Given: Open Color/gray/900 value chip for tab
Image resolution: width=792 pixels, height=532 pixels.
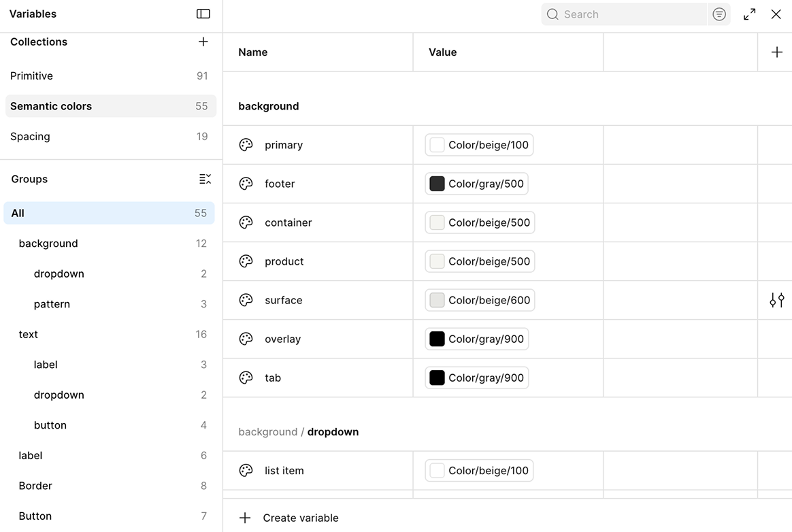Looking at the screenshot, I should point(476,378).
